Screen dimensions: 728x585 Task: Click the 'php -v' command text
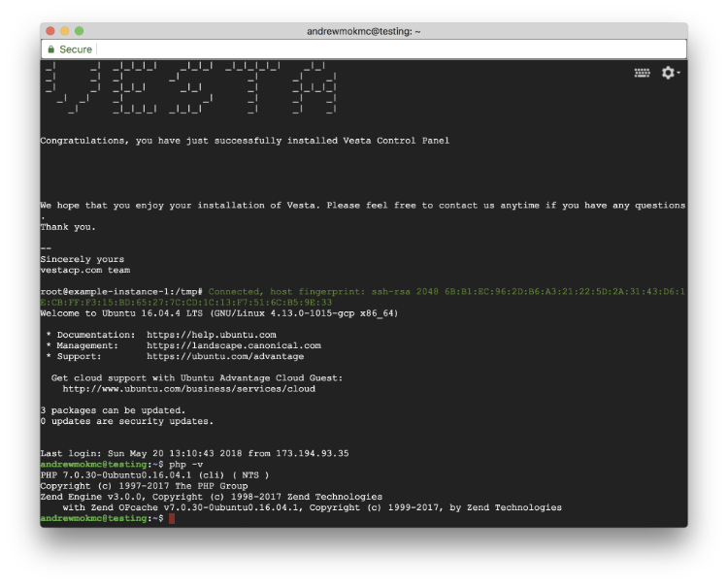[x=185, y=465]
